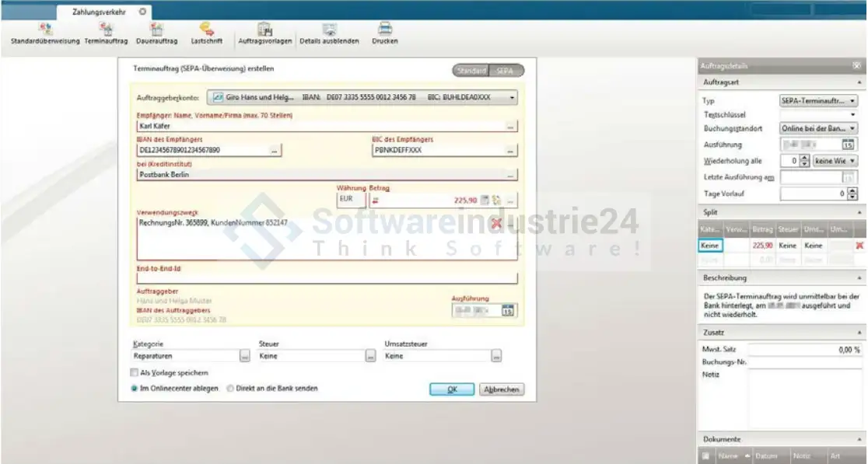The height and width of the screenshot is (464, 868).
Task: Click the Abbrechen button
Action: [502, 389]
